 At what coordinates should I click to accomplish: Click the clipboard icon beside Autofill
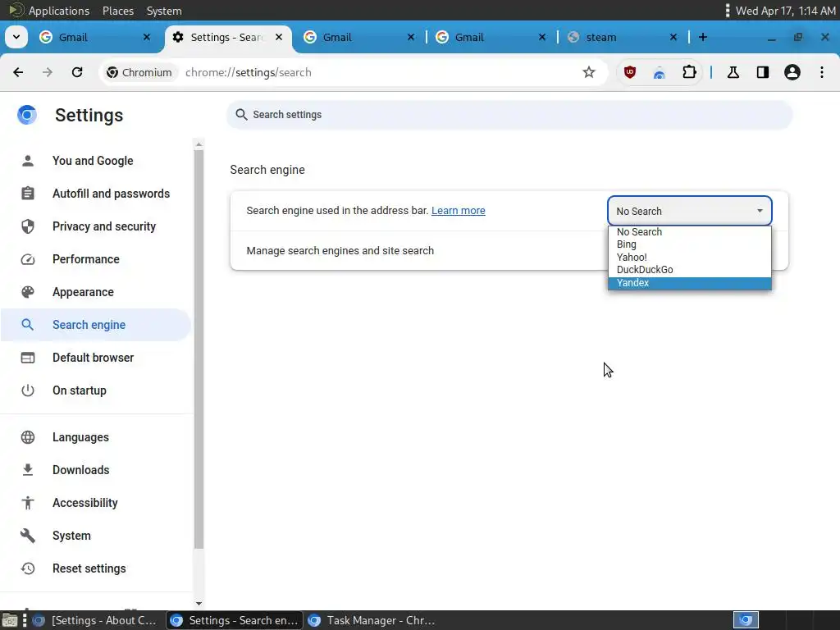tap(28, 194)
